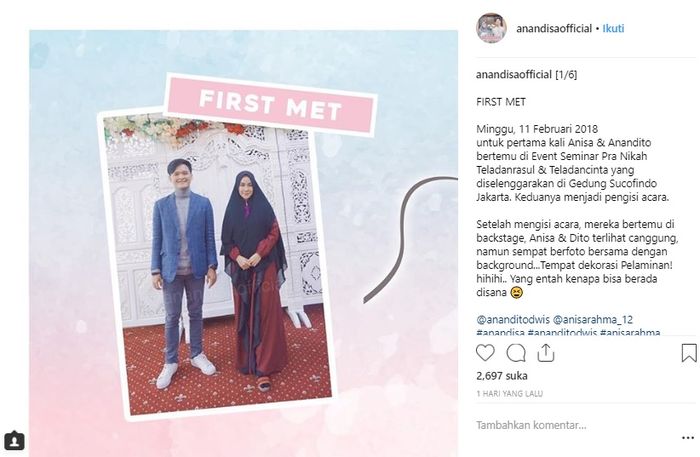Visit the @anisarahma_12 mention
The width and height of the screenshot is (700, 457).
(x=593, y=320)
